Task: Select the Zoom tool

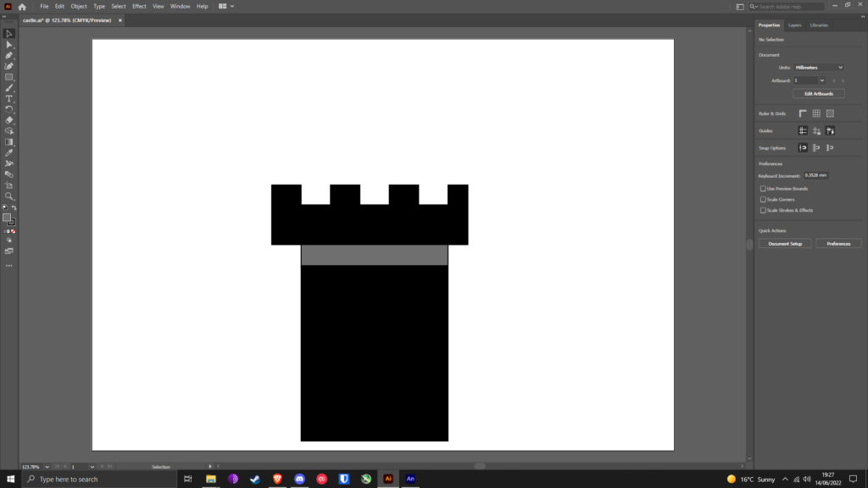Action: [x=8, y=196]
